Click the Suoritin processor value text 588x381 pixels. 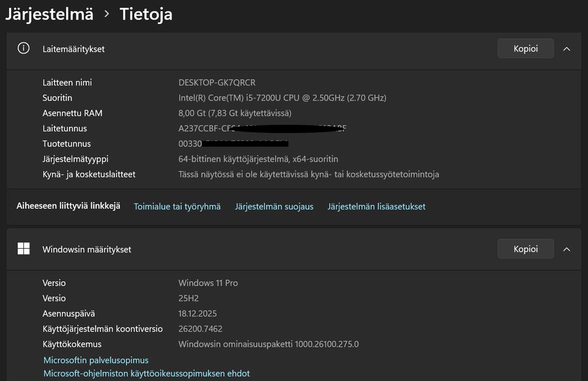(282, 97)
